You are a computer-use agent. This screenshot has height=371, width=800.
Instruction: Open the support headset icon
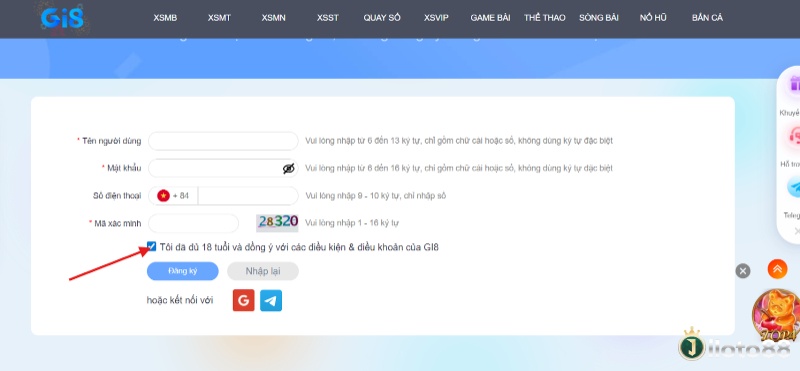pos(793,138)
